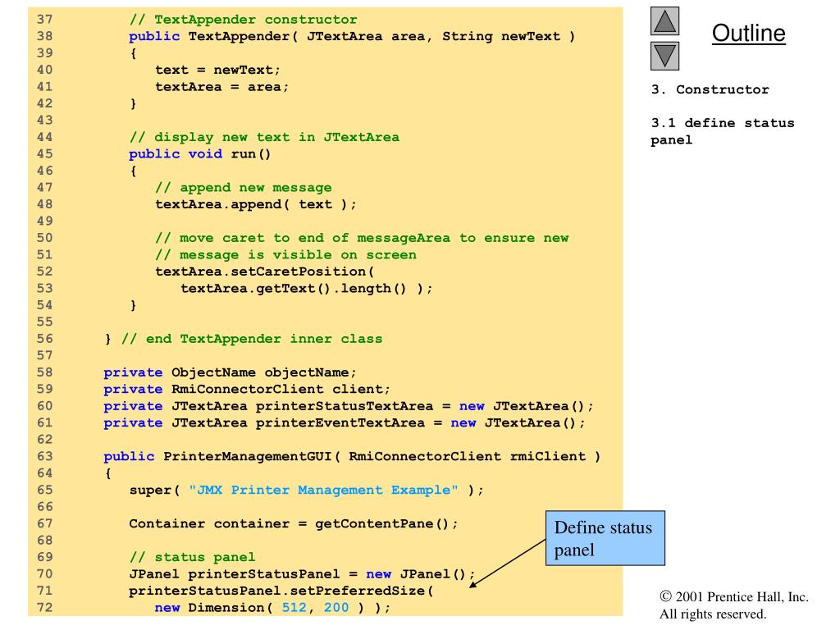Click the printerEventTextArea declaration line

pos(345,423)
